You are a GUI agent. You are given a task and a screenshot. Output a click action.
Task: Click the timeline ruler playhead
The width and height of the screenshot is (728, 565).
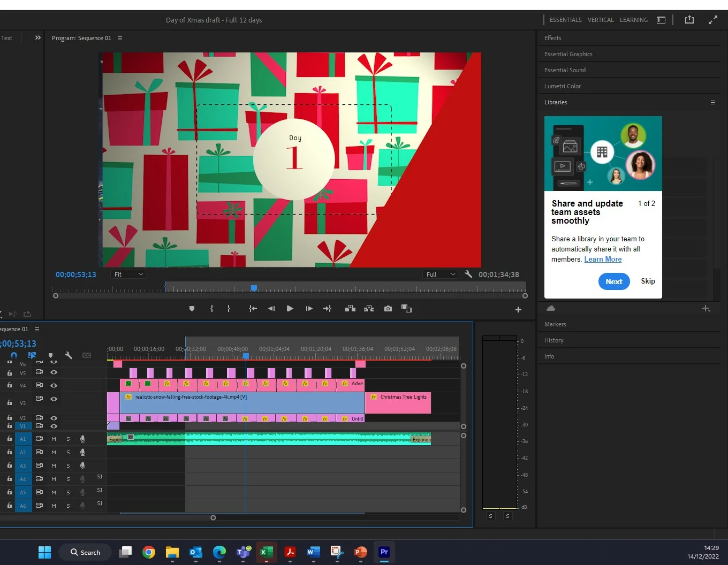tap(246, 355)
